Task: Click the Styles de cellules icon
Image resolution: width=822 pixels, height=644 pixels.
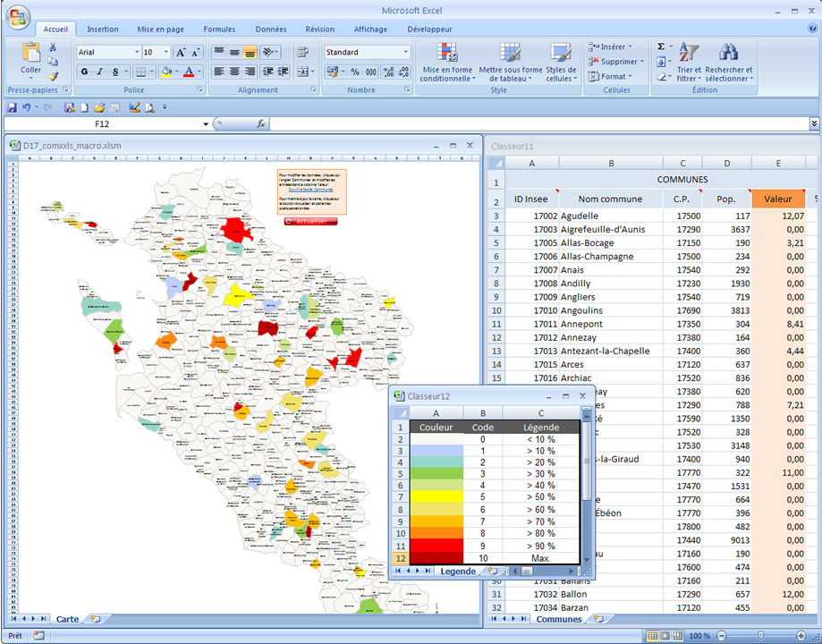Action: (561, 53)
